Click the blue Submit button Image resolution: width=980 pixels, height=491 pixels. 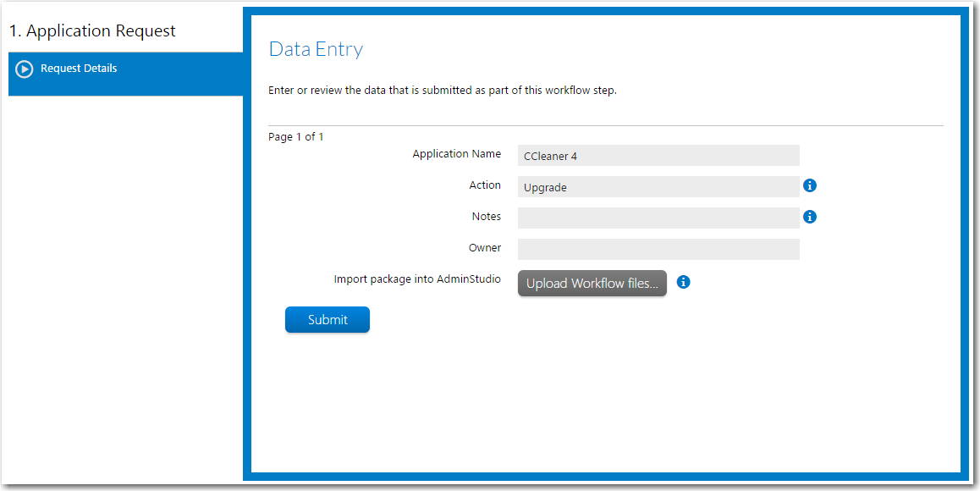pyautogui.click(x=328, y=320)
